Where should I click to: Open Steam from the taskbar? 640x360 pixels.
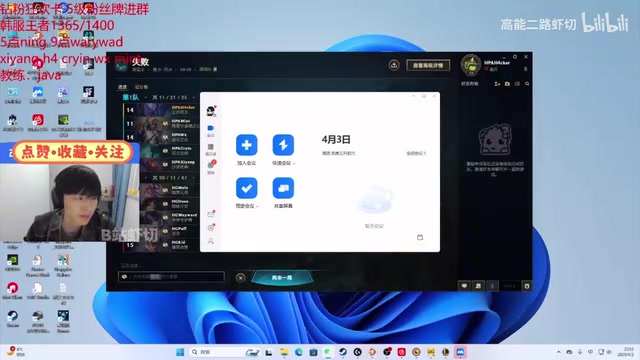[343, 352]
